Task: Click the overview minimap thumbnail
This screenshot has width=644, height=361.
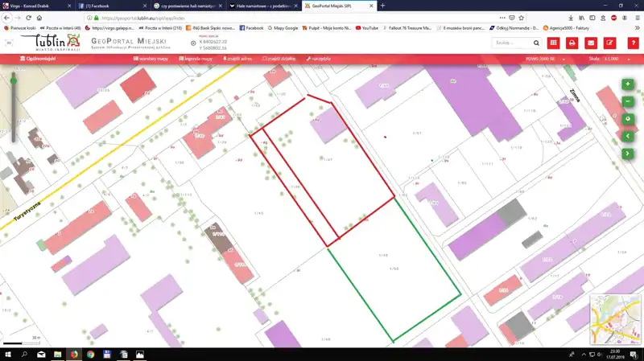Action: 615,319
